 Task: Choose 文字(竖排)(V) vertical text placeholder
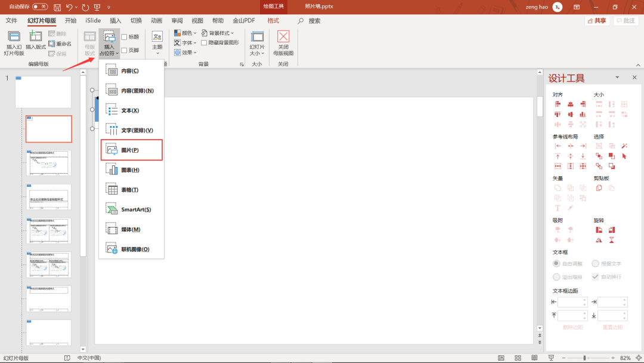131,130
